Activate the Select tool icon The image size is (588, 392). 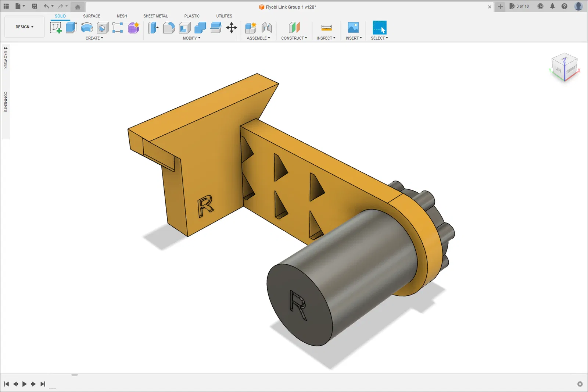click(380, 28)
